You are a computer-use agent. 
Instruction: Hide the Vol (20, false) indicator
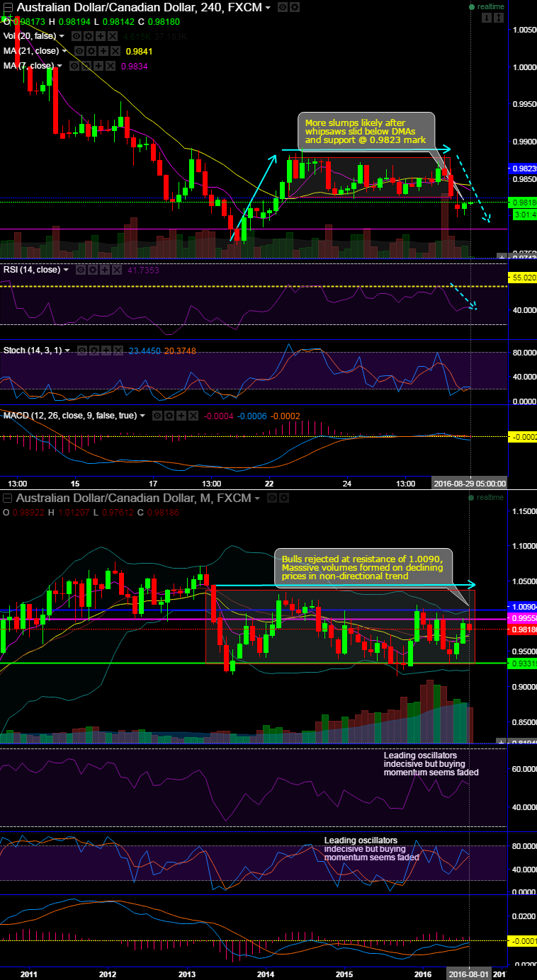point(76,36)
